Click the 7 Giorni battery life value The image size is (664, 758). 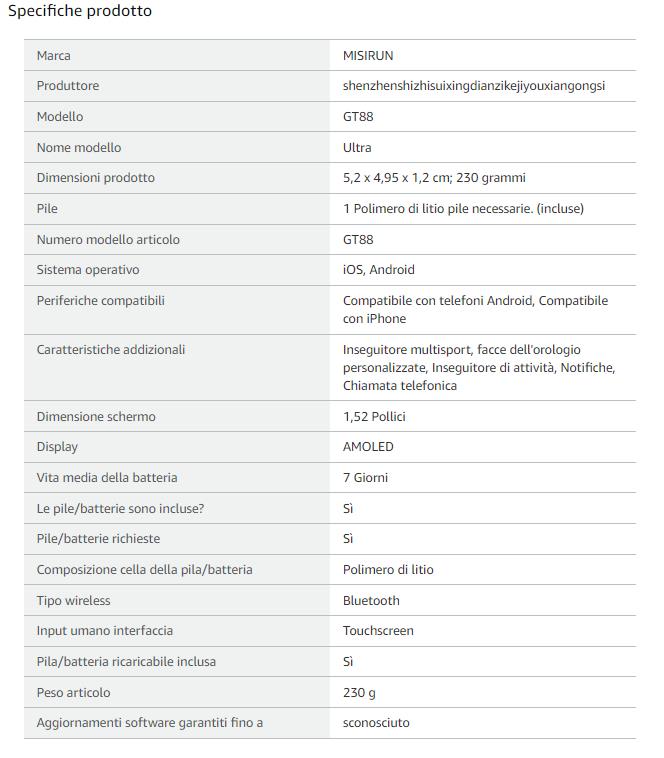365,477
